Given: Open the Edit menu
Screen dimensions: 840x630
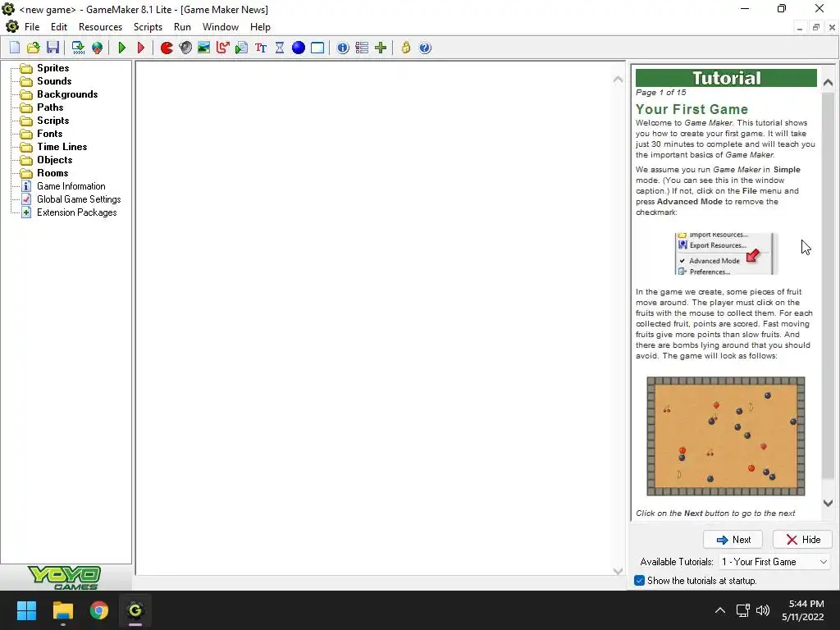Looking at the screenshot, I should point(59,27).
